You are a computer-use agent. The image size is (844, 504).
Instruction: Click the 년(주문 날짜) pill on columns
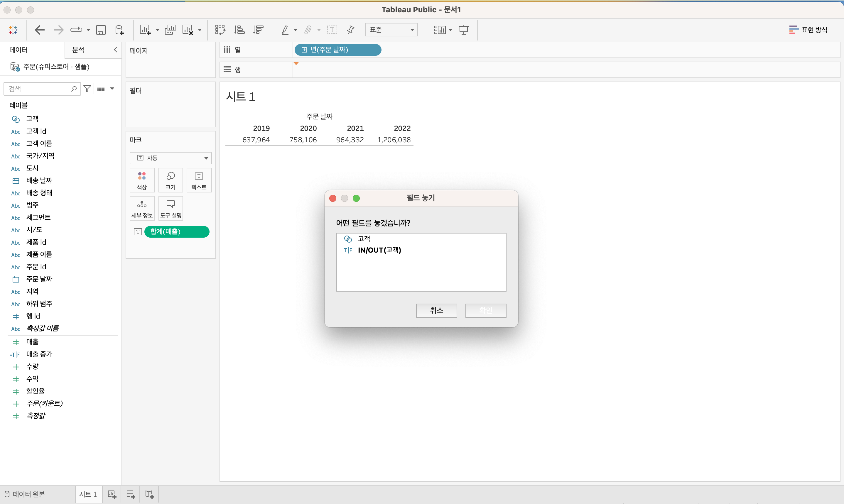pyautogui.click(x=337, y=50)
